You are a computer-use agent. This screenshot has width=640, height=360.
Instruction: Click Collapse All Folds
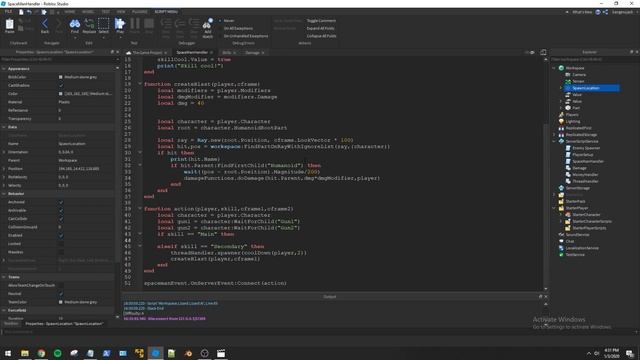(x=322, y=36)
